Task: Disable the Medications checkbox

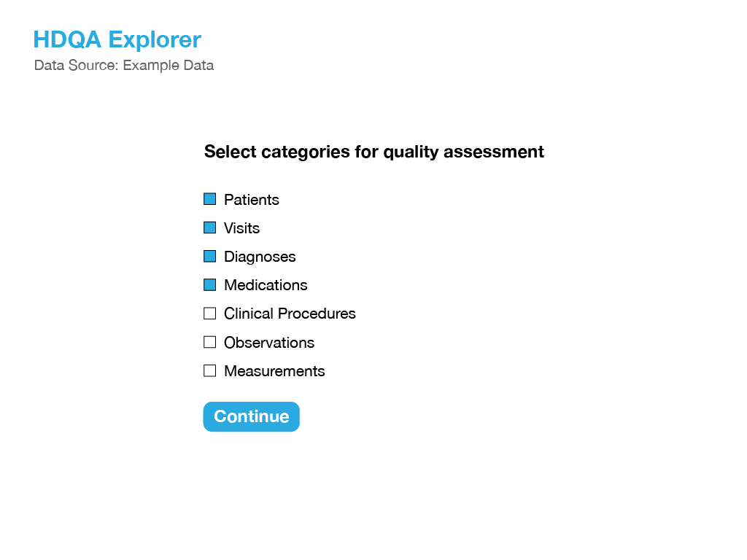Action: 209,285
